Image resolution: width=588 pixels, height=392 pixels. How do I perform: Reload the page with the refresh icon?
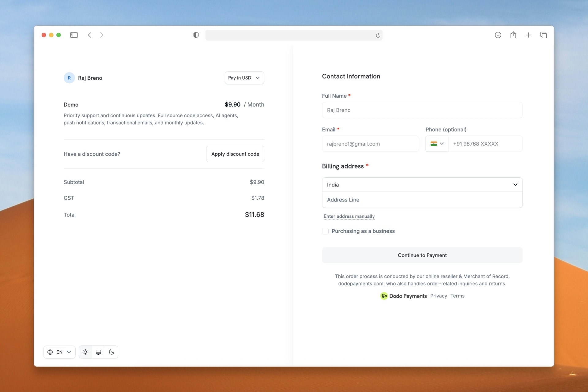[x=378, y=36]
